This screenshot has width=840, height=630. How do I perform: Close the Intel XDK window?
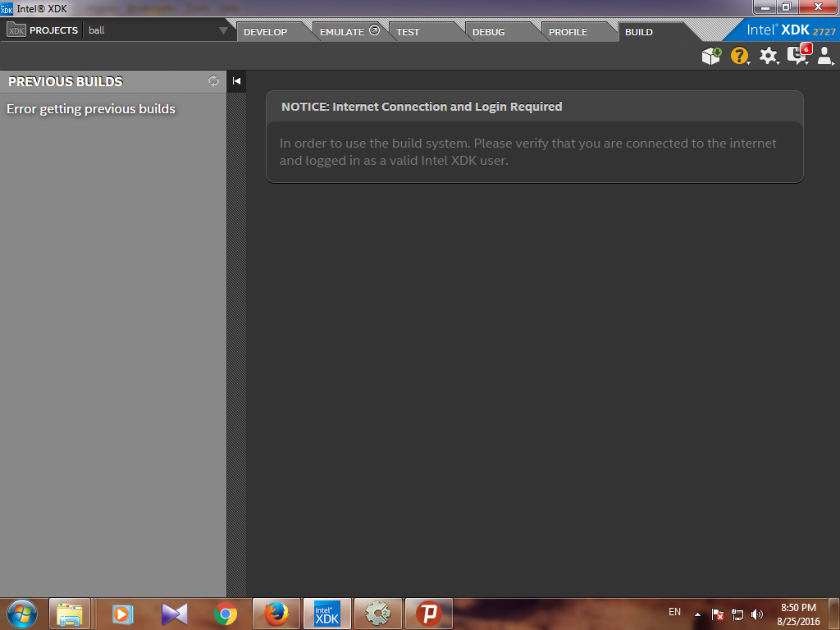click(818, 7)
